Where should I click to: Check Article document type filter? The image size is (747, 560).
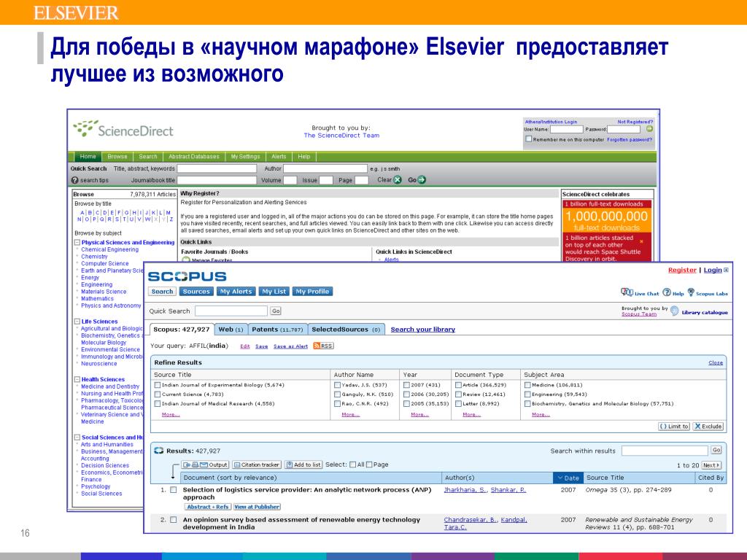[458, 385]
